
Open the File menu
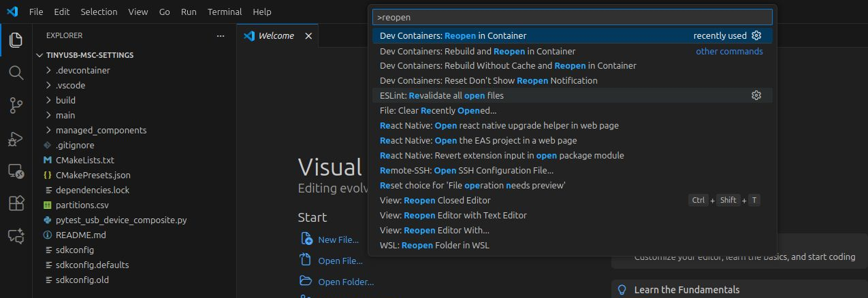pyautogui.click(x=36, y=12)
